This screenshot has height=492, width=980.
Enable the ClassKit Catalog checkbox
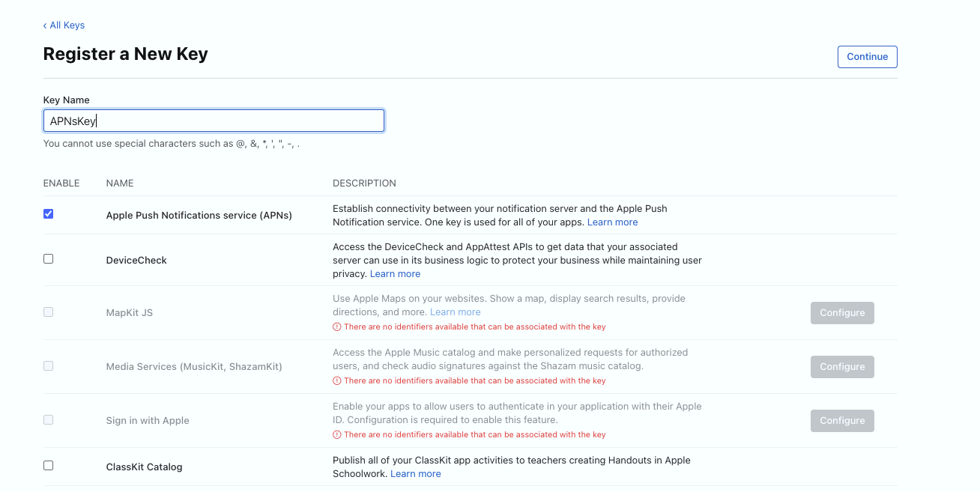(x=49, y=466)
